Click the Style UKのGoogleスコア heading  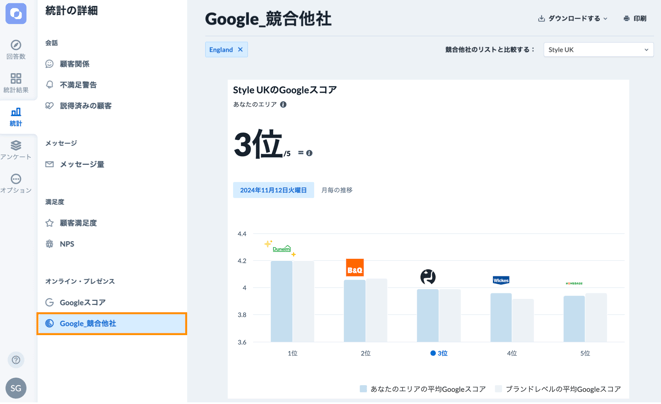coord(285,90)
